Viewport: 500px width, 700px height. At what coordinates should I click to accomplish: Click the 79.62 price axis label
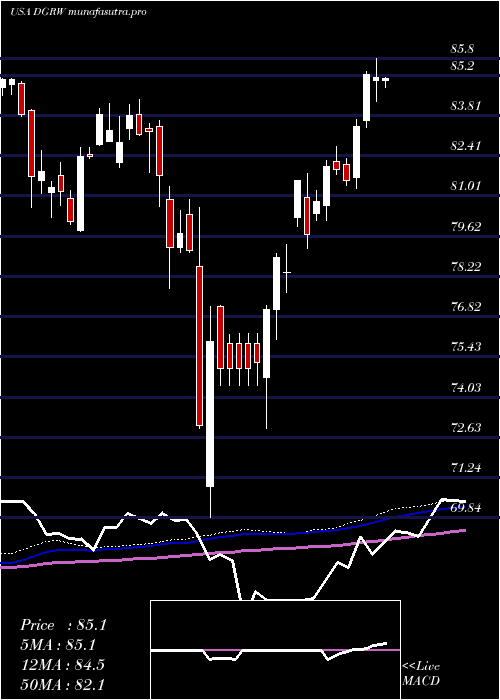click(466, 226)
